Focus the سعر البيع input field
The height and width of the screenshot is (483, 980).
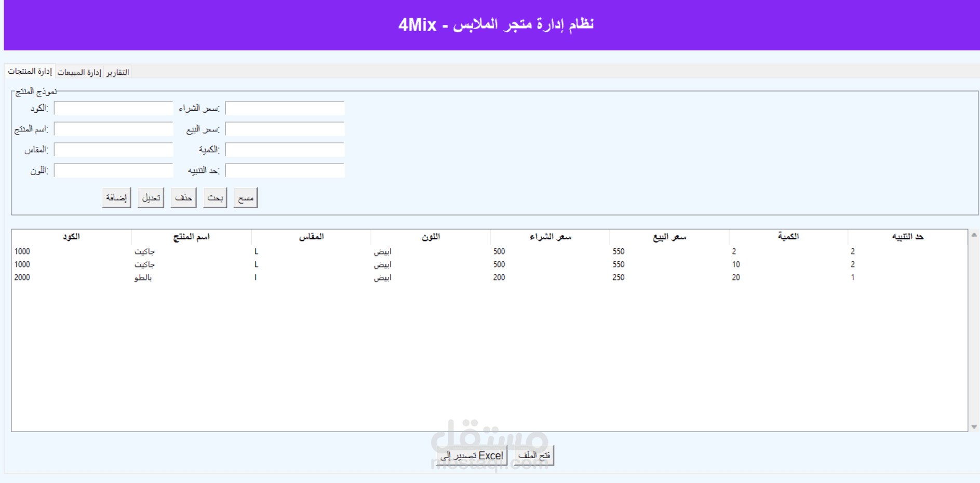coord(285,129)
